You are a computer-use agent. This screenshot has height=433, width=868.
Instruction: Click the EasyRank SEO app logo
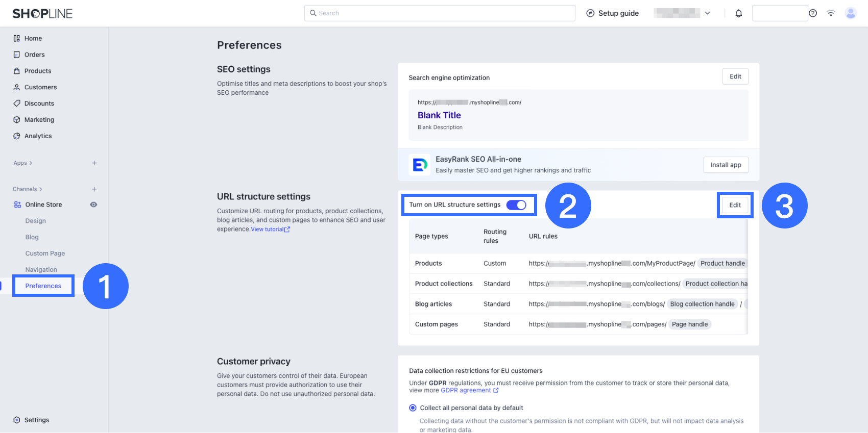tap(420, 165)
